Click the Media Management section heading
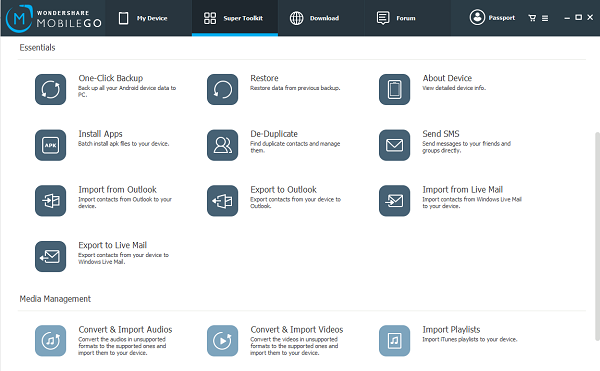 coord(55,299)
